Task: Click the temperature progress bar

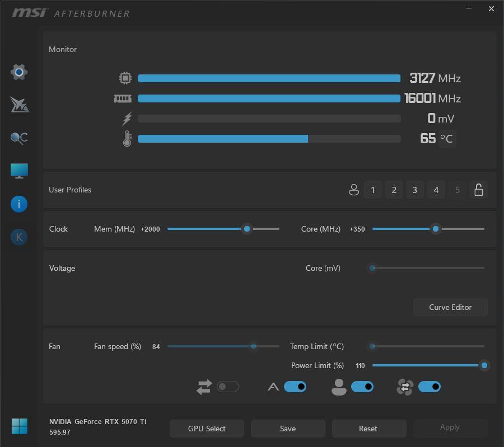Action: point(269,138)
